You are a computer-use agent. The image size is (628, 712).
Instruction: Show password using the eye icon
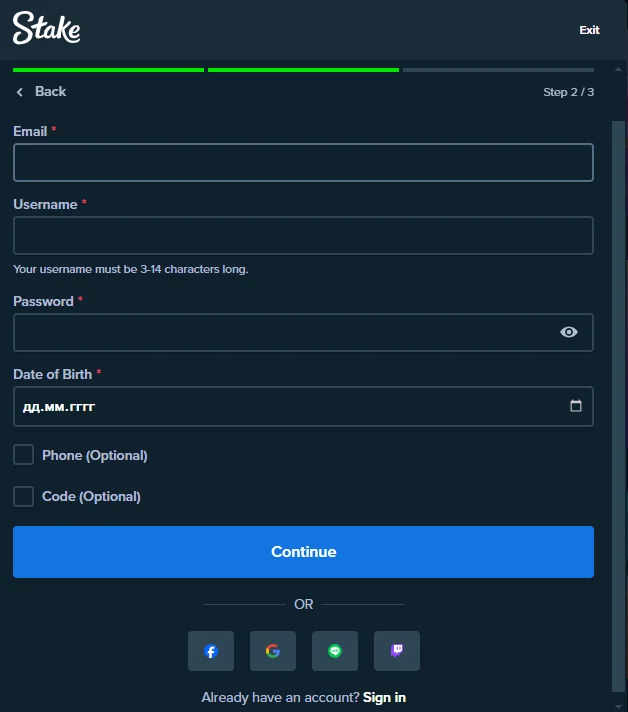(569, 332)
